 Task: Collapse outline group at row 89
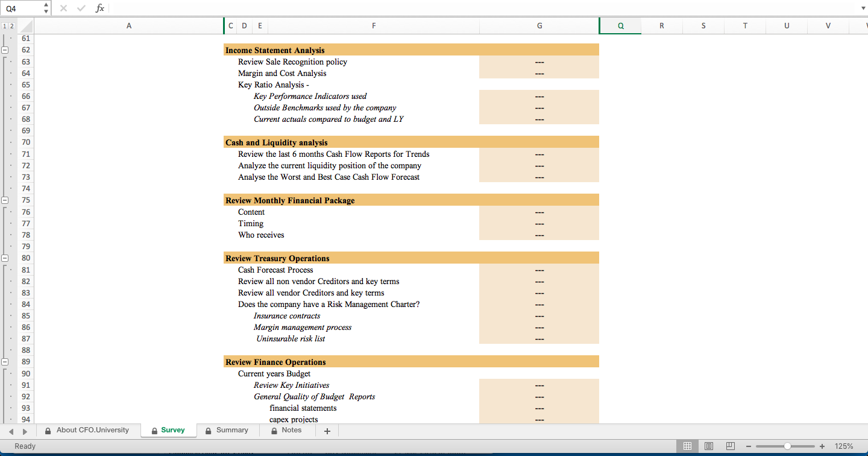click(4, 362)
